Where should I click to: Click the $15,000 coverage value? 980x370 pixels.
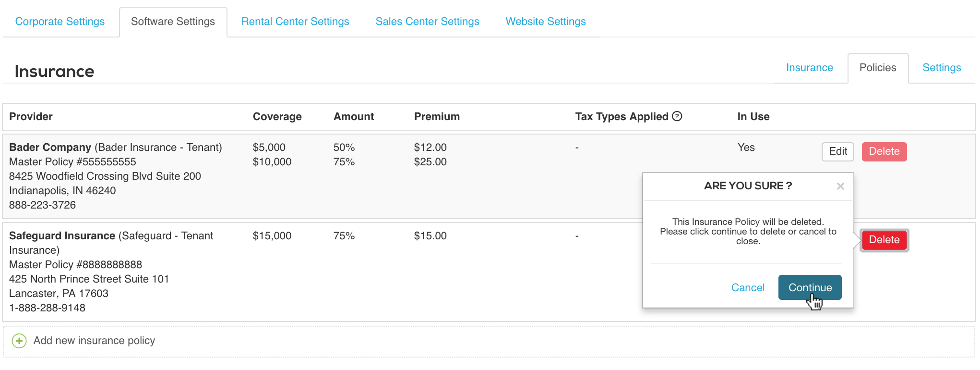coord(272,235)
